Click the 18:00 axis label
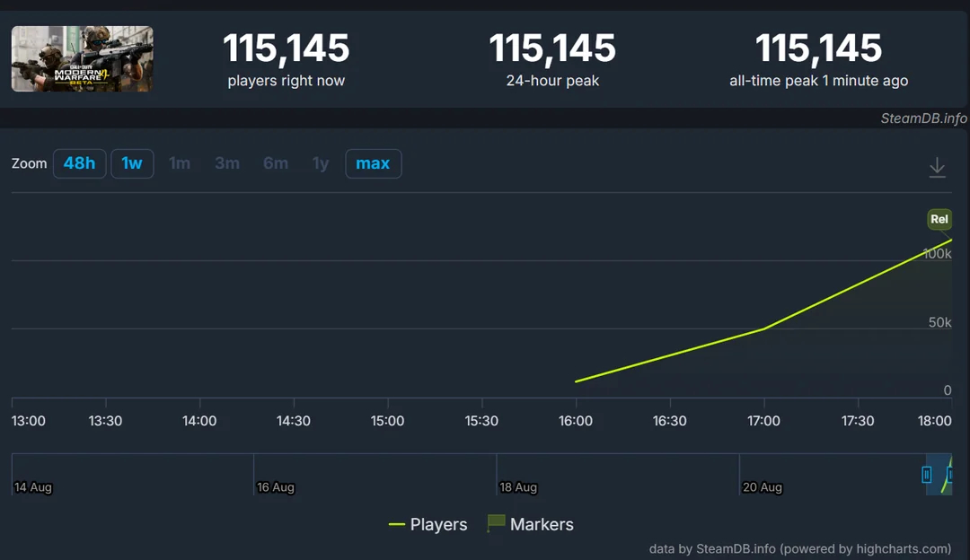The image size is (970, 560). click(934, 421)
